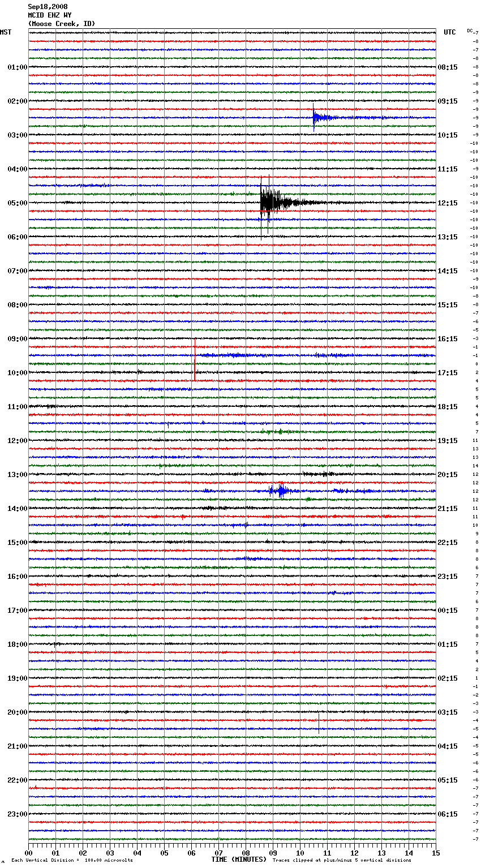
Task: Select the 17:00 MST time label
Action: [17, 611]
